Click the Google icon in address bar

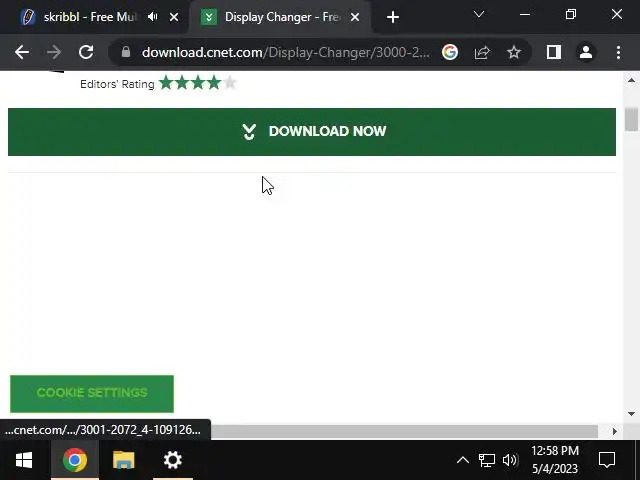pos(450,52)
